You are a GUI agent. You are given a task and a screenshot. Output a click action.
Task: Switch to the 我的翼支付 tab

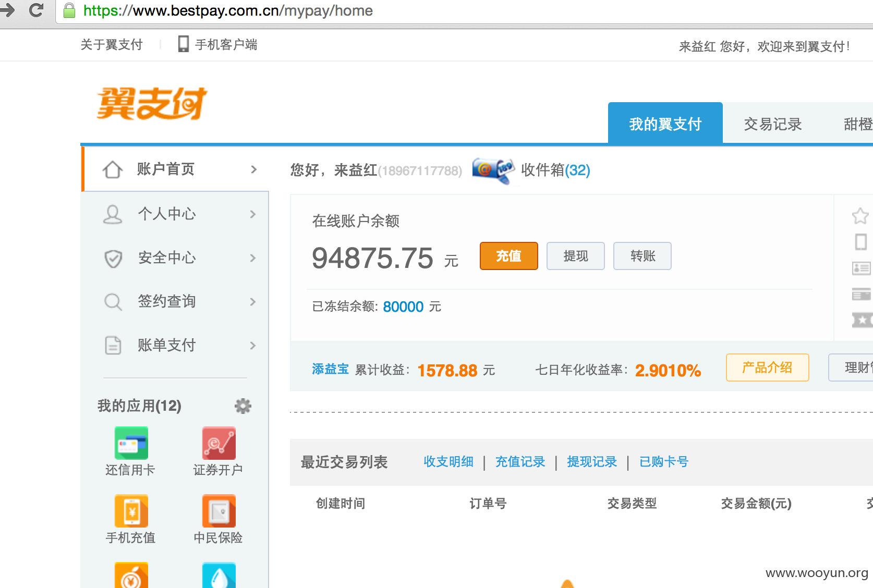[x=665, y=123]
